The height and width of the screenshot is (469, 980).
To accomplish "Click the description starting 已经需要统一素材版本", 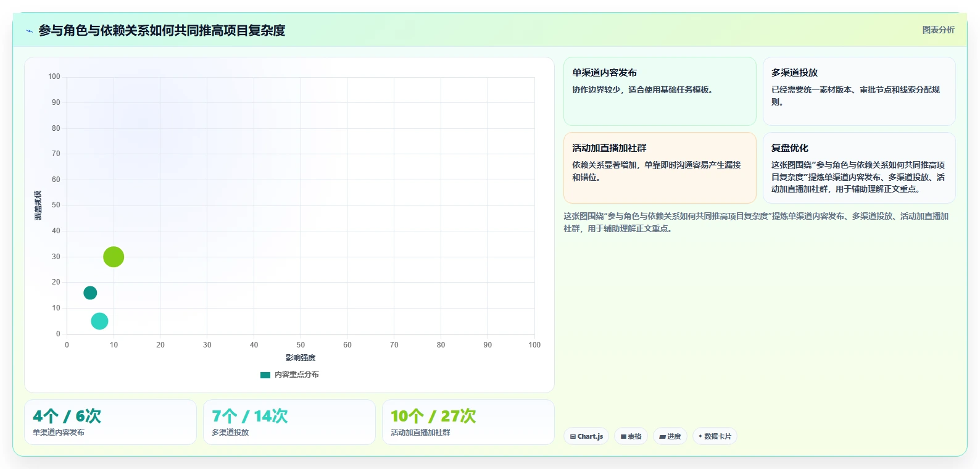I will click(855, 96).
